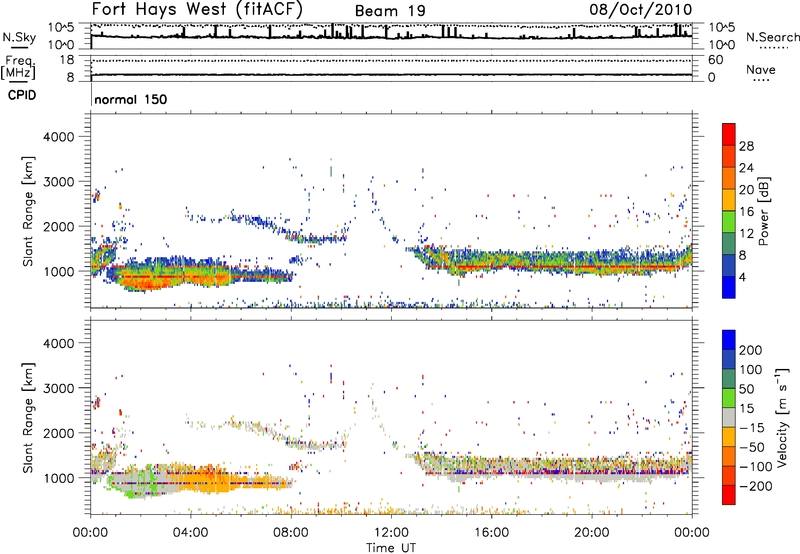This screenshot has width=800, height=554.
Task: Select the "Time UT" axis title
Action: click(x=391, y=548)
